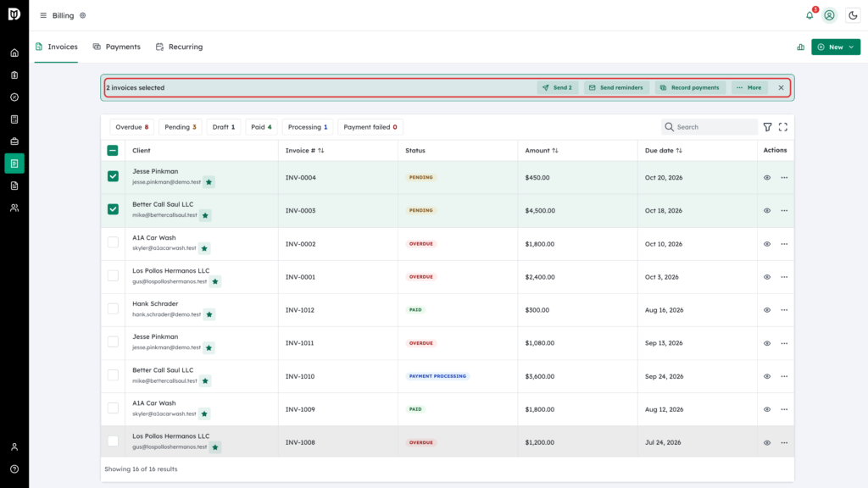Open the notifications bell
868x488 pixels.
click(810, 15)
